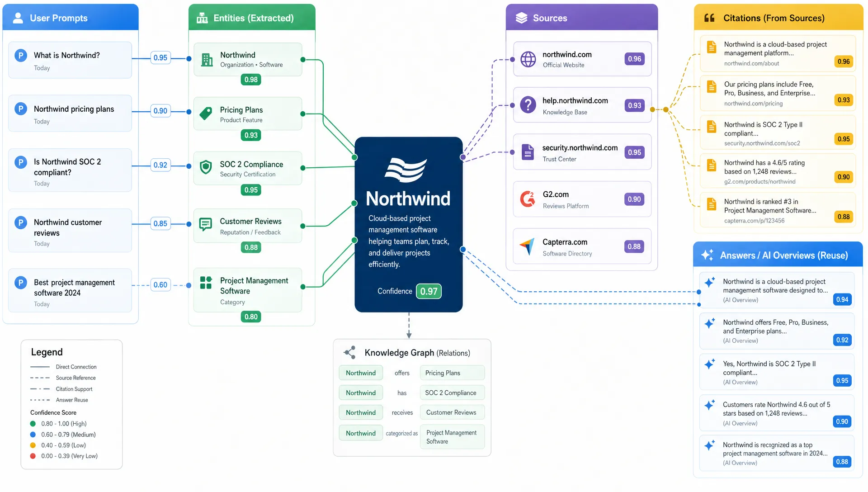
Task: Click 'Customer Reviews' chip in Knowledge Graph
Action: [452, 412]
